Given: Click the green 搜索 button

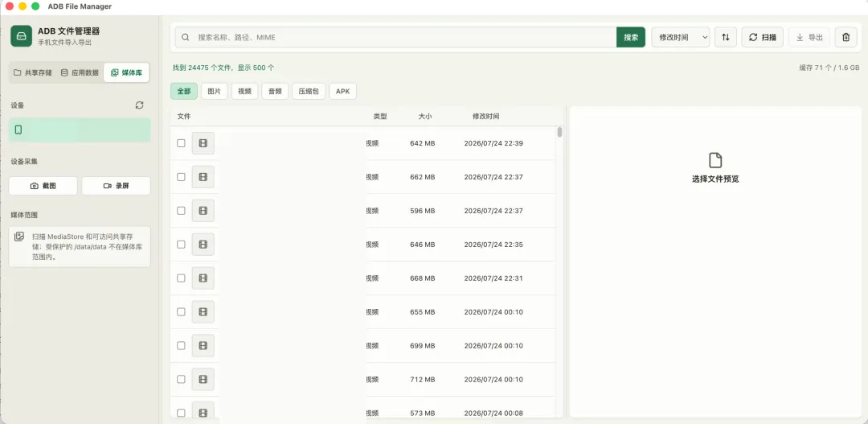Looking at the screenshot, I should click(631, 37).
